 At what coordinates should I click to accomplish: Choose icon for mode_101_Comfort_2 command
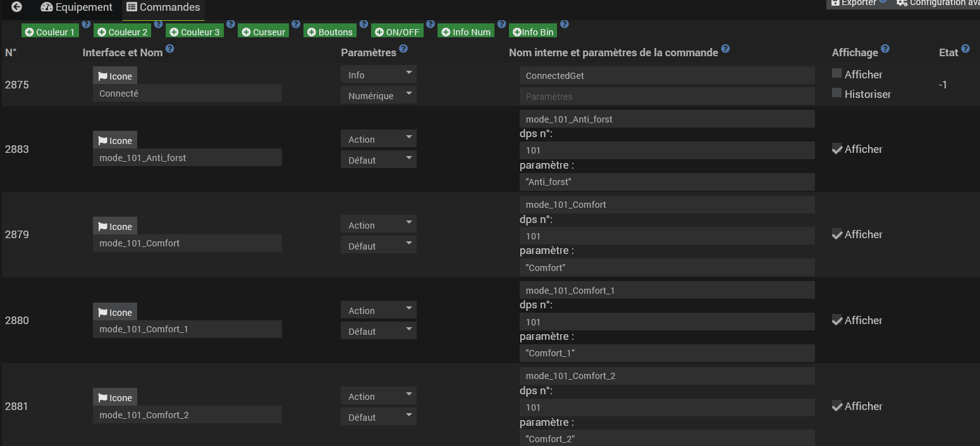(x=115, y=398)
